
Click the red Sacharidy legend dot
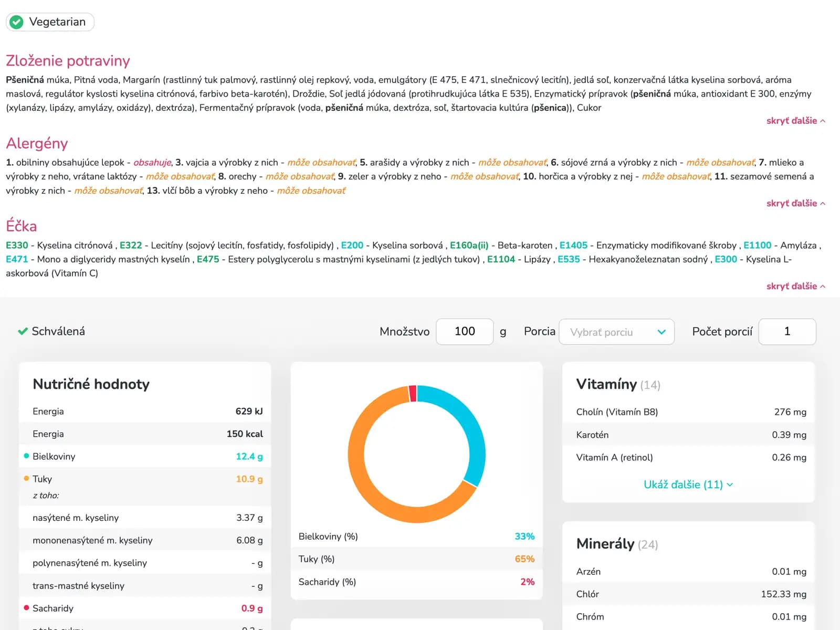(x=26, y=607)
